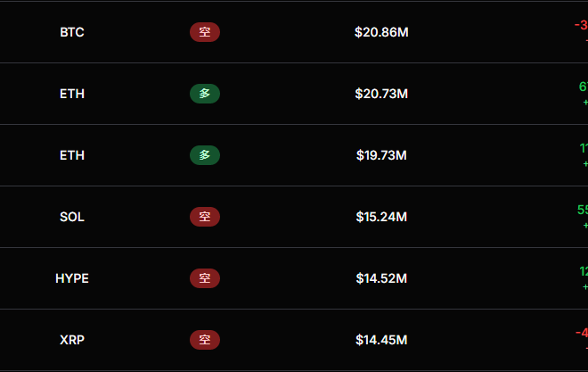Viewport: 588px width, 372px height.
Task: Click the $20.73M position value
Action: pyautogui.click(x=381, y=94)
